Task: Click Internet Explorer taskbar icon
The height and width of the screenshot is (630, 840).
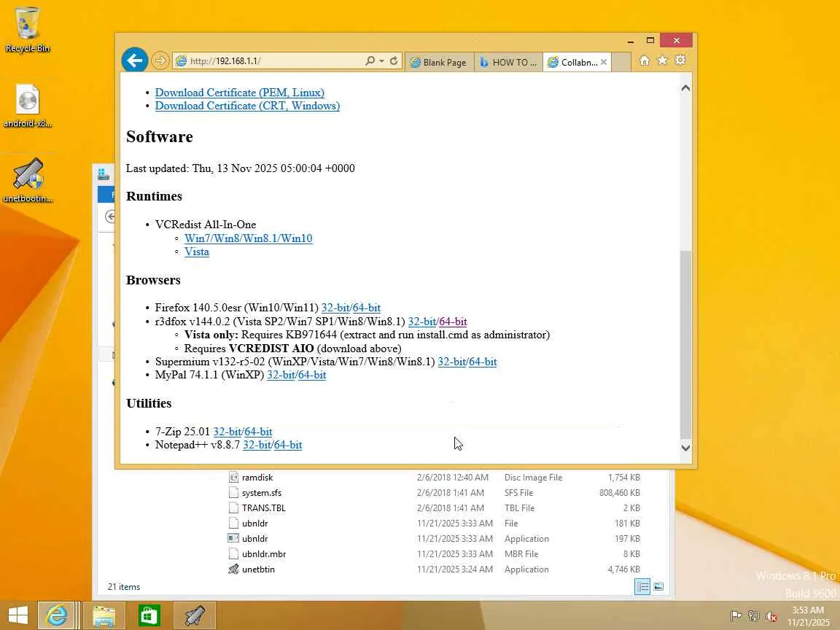Action: tap(56, 615)
